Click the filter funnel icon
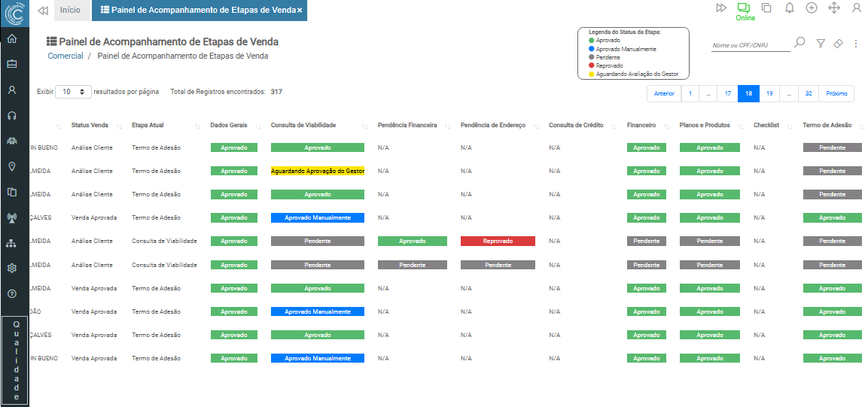This screenshot has height=407, width=868. point(821,44)
